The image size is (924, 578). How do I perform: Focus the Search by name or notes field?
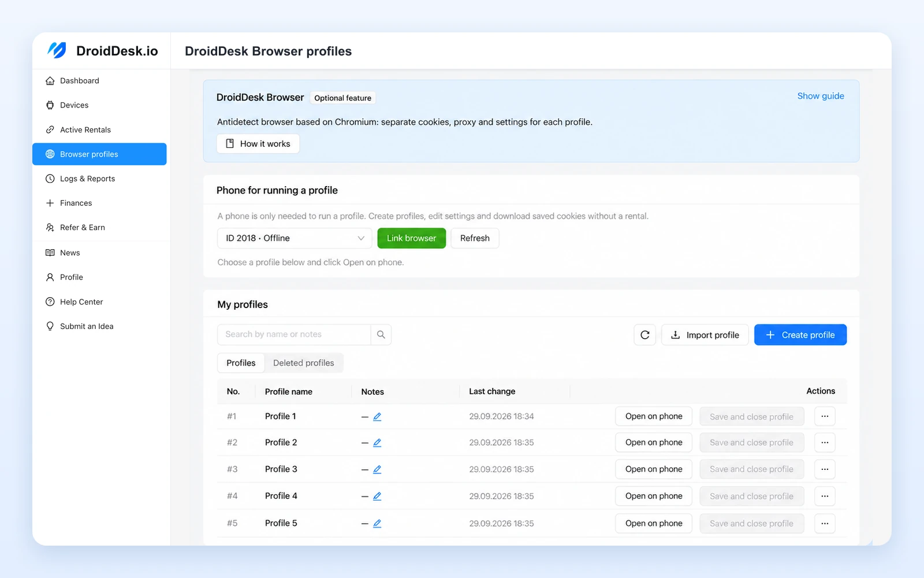coord(294,335)
